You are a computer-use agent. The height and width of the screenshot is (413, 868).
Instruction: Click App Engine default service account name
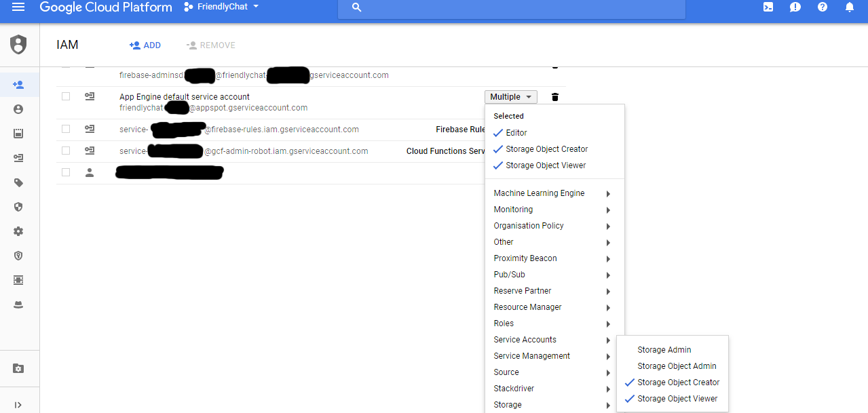(x=185, y=97)
